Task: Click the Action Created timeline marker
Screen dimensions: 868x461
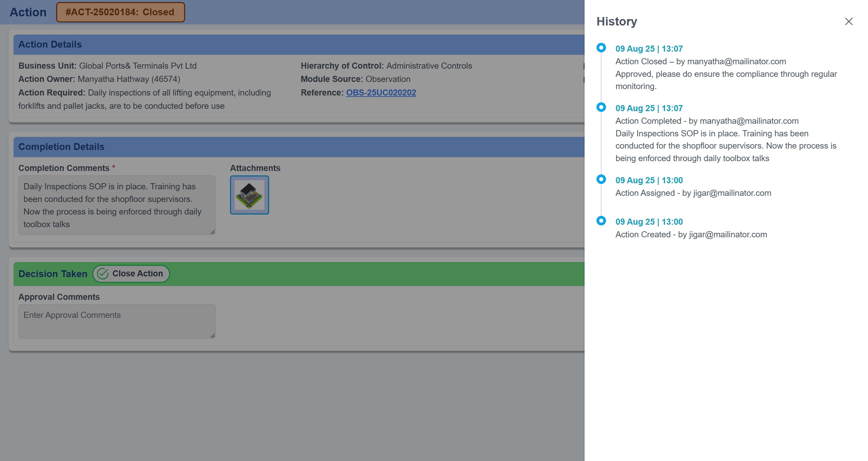Action: pyautogui.click(x=601, y=221)
